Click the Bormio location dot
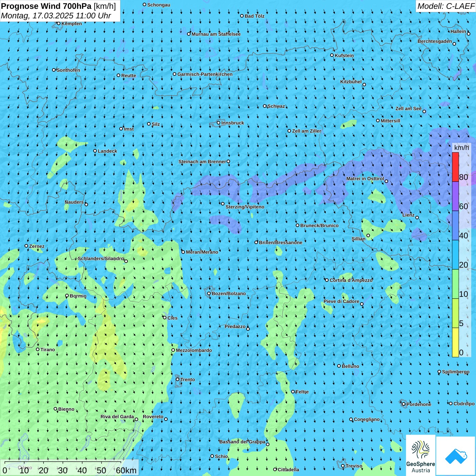 pos(67,296)
